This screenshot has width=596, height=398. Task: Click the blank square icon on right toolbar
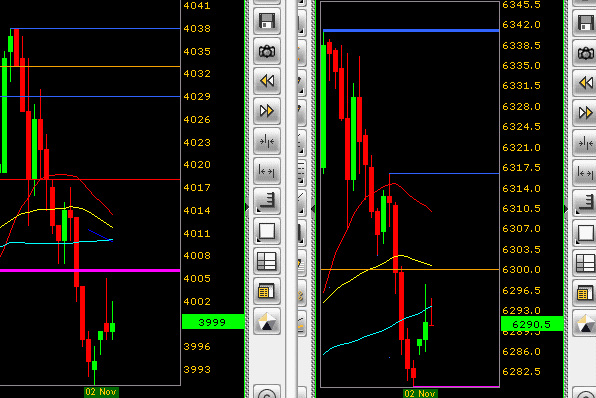point(585,233)
